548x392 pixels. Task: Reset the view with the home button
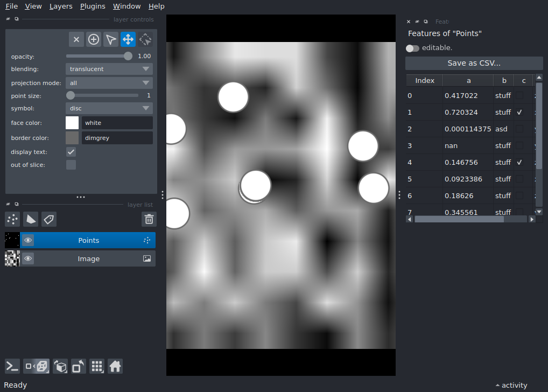pos(115,366)
